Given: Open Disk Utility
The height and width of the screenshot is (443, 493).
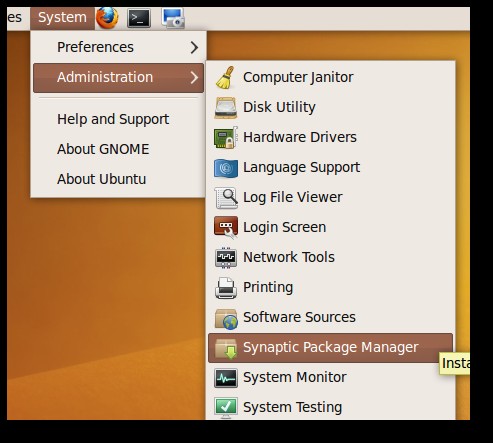Looking at the screenshot, I should click(330, 107).
